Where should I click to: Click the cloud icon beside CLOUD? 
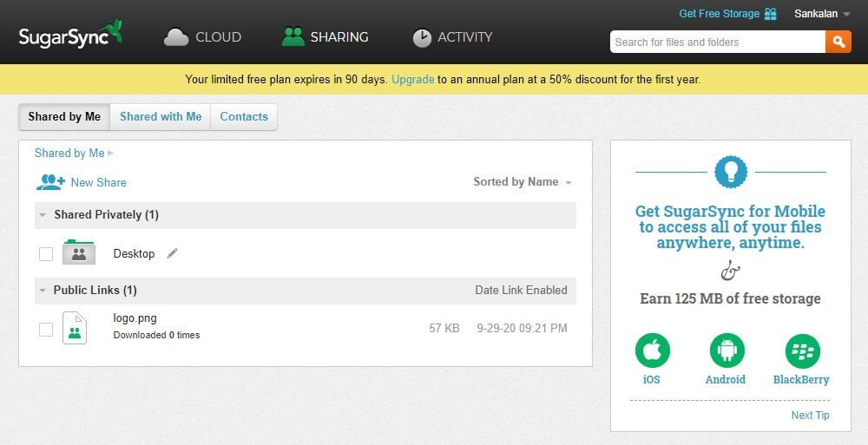coord(176,37)
